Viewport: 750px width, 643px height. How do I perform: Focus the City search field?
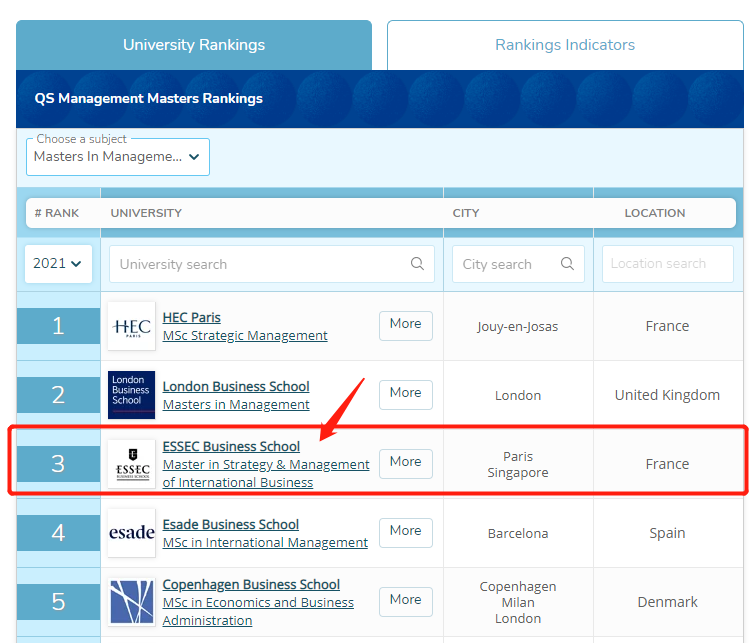pyautogui.click(x=518, y=264)
